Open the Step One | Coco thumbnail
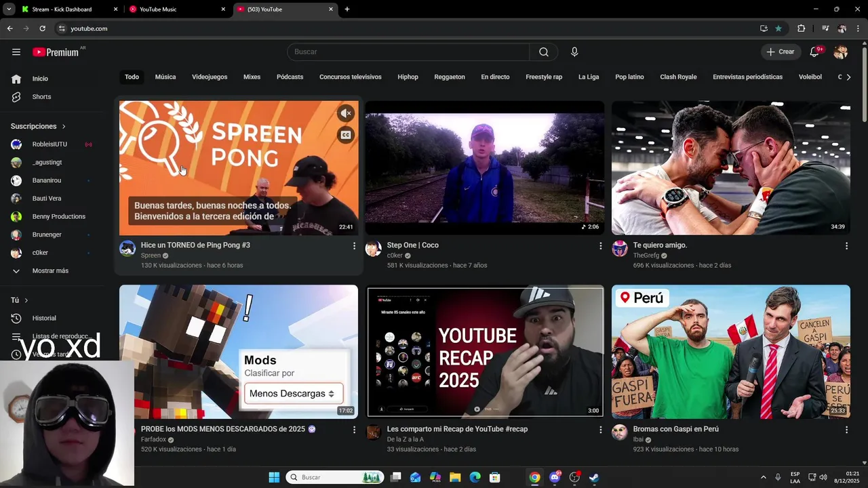This screenshot has width=868, height=488. pyautogui.click(x=485, y=168)
